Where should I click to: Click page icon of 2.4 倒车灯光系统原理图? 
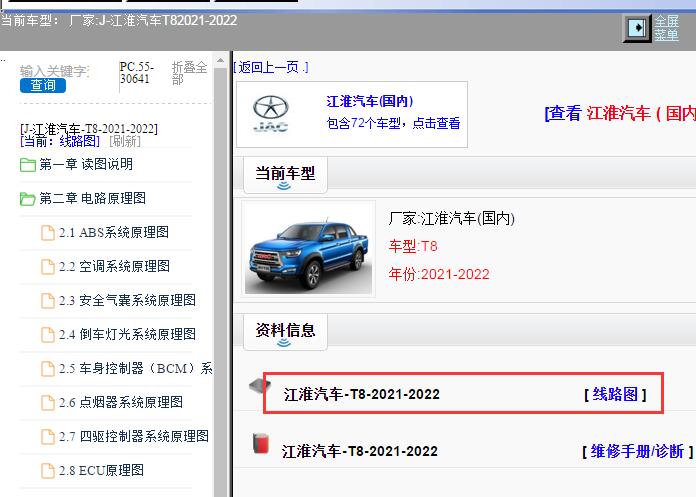[x=47, y=335]
